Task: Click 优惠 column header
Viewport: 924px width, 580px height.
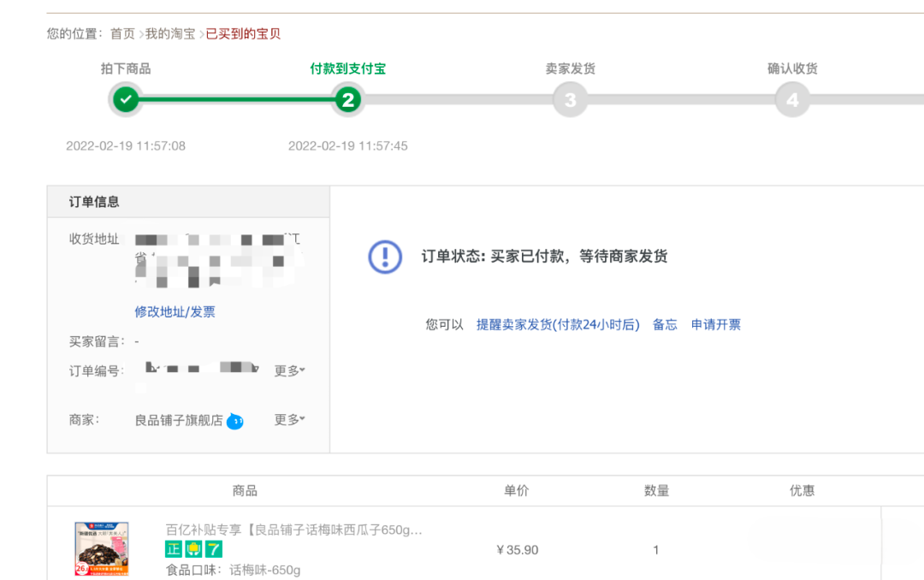Action: [x=802, y=490]
